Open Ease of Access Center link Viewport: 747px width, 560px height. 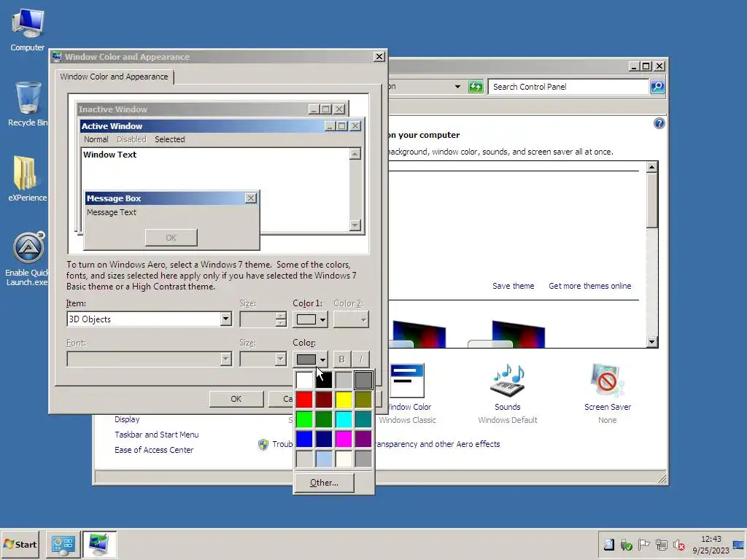[x=154, y=450]
